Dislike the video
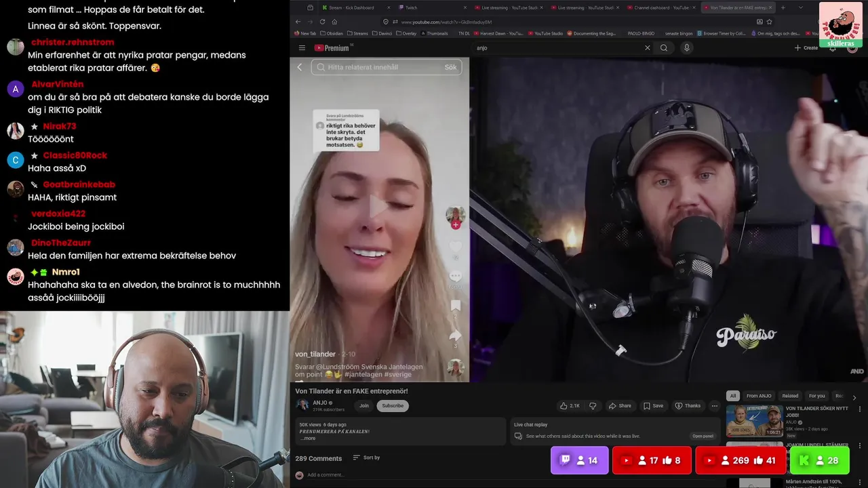 pyautogui.click(x=593, y=406)
